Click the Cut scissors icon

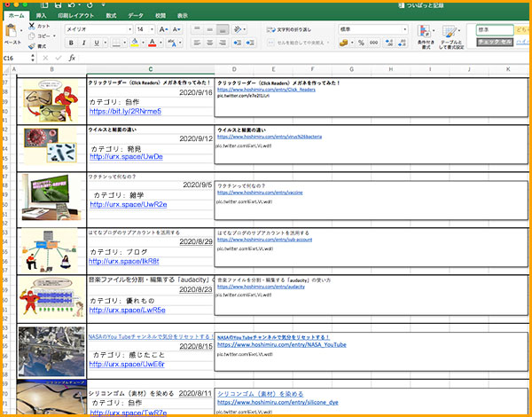pyautogui.click(x=32, y=26)
